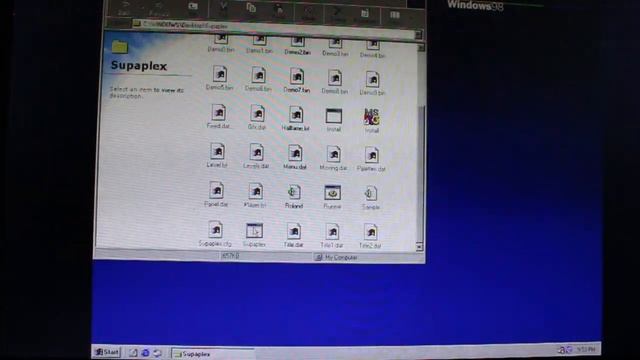This screenshot has height=360, width=640.
Task: Click the leftmost system tray icon
Action: (562, 350)
